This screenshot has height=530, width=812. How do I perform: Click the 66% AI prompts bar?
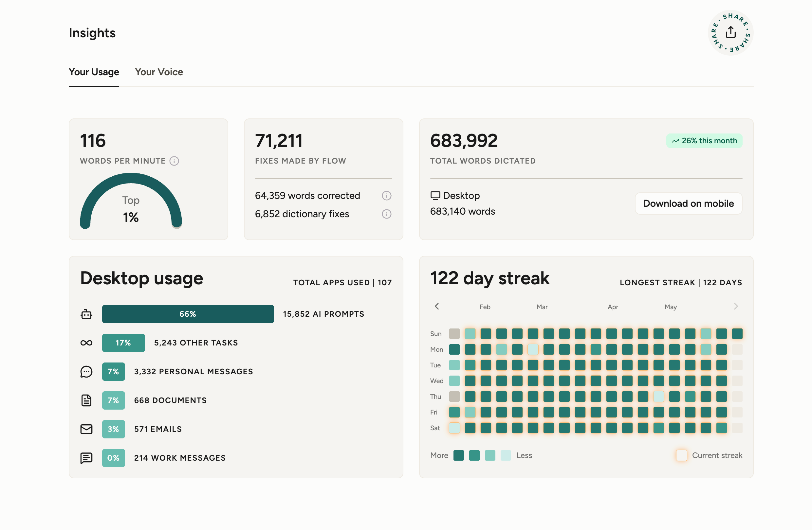point(188,314)
